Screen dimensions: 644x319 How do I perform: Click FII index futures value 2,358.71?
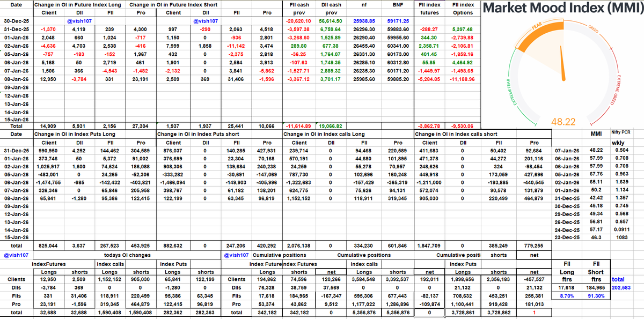429,46
